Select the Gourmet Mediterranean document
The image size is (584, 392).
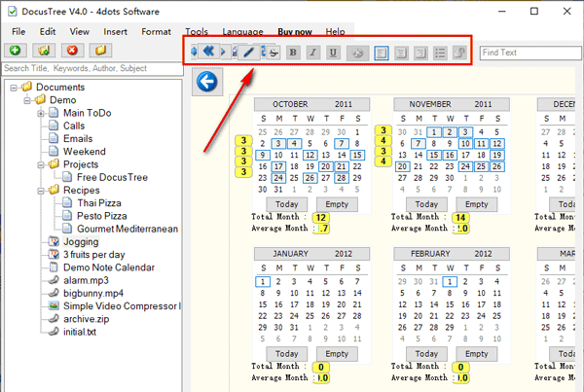(128, 229)
